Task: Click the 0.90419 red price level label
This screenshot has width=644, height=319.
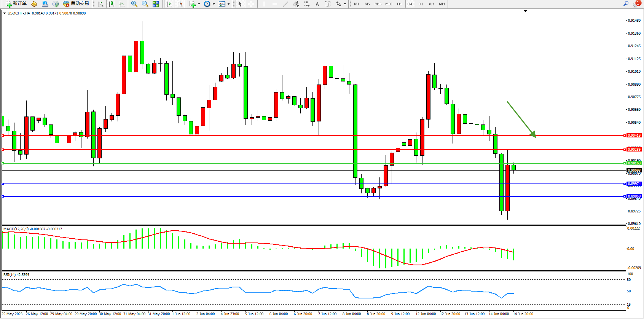Action: point(634,136)
